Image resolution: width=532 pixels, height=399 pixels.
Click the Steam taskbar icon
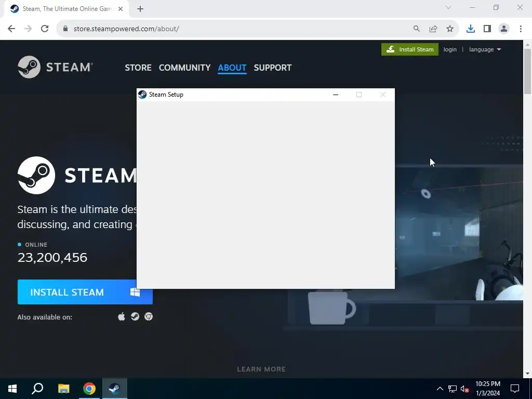[115, 389]
